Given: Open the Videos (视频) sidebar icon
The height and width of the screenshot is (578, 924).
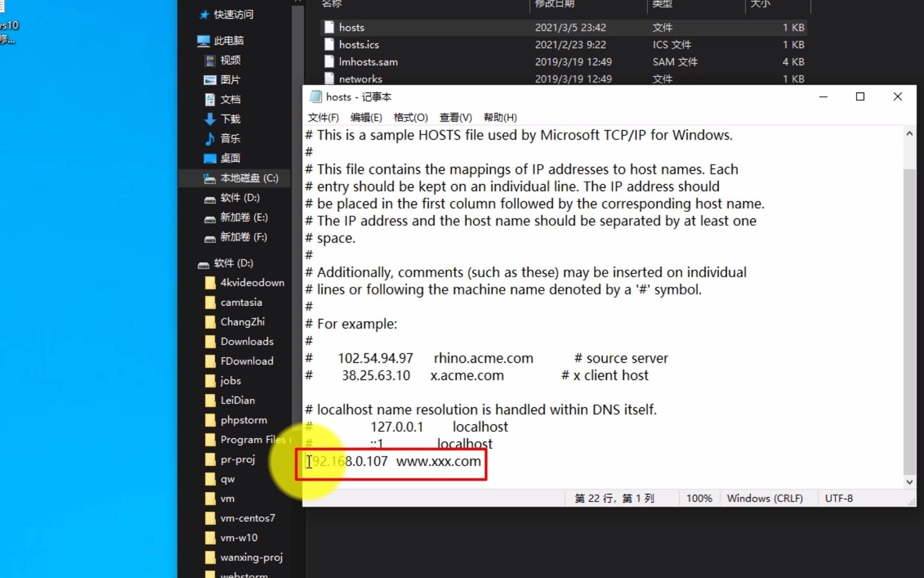Looking at the screenshot, I should (x=210, y=60).
